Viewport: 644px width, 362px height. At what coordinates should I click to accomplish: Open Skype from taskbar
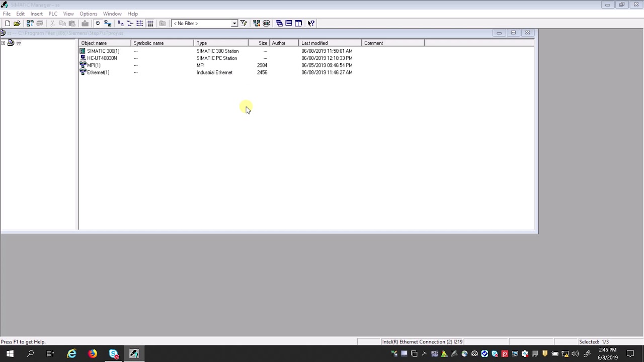(113, 353)
